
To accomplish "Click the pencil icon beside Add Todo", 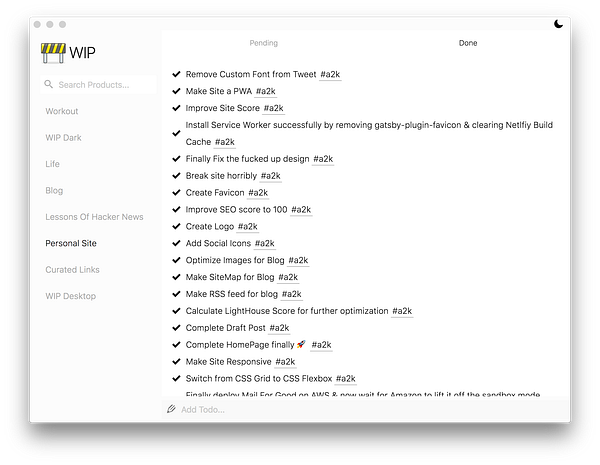I will [x=172, y=409].
